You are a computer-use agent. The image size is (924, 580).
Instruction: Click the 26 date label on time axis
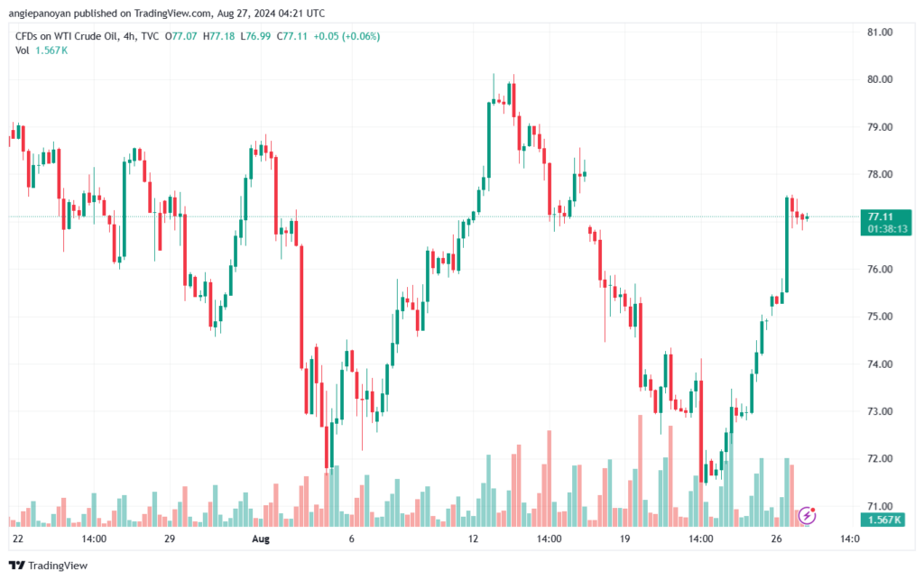(774, 539)
